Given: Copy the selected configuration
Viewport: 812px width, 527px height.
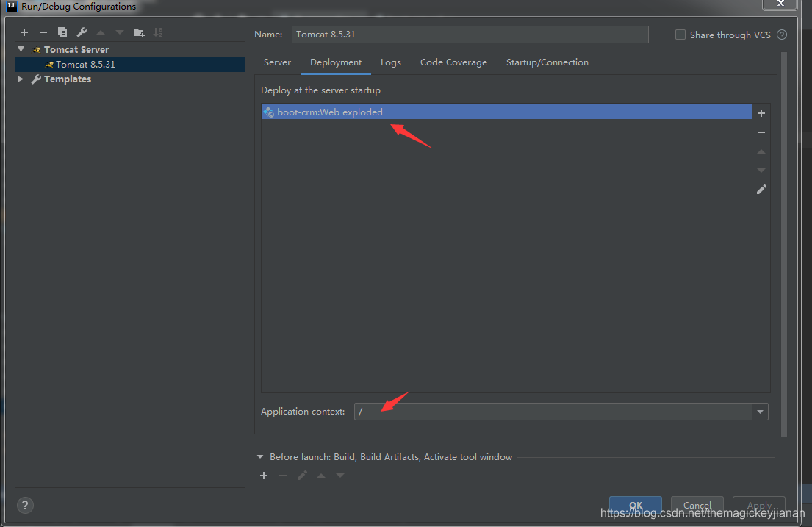Looking at the screenshot, I should click(x=62, y=32).
